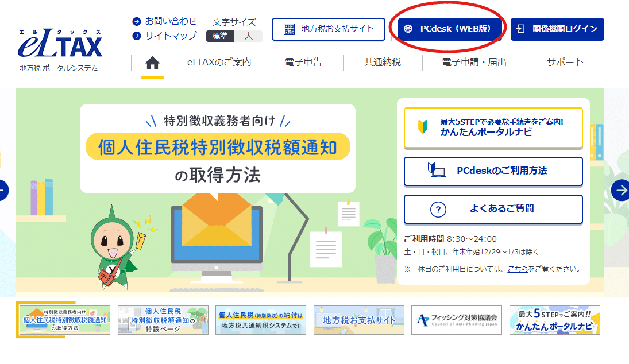Select the 地方税お支払サイト thumbnail
The width and height of the screenshot is (629, 364).
coord(359,320)
